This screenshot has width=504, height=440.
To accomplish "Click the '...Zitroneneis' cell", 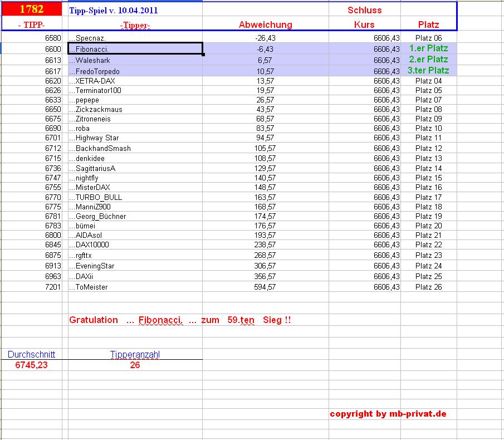I will point(135,119).
